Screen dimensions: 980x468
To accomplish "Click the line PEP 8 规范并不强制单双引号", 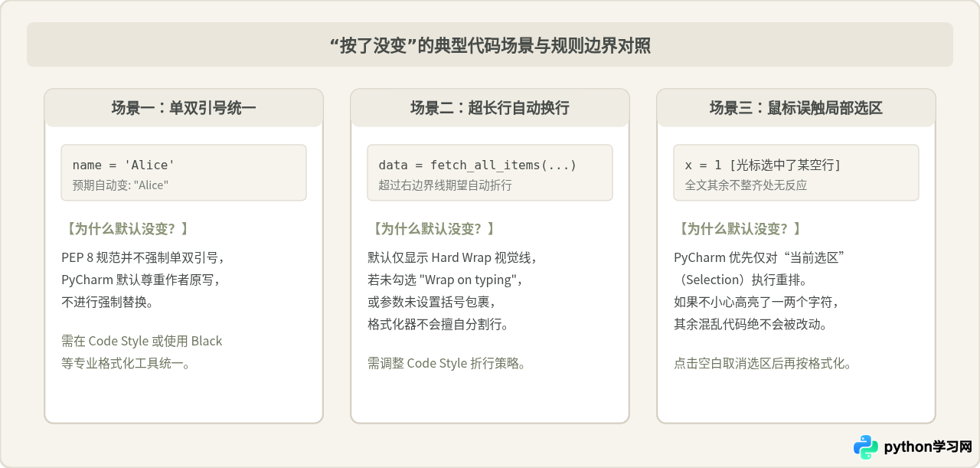I will point(143,257).
